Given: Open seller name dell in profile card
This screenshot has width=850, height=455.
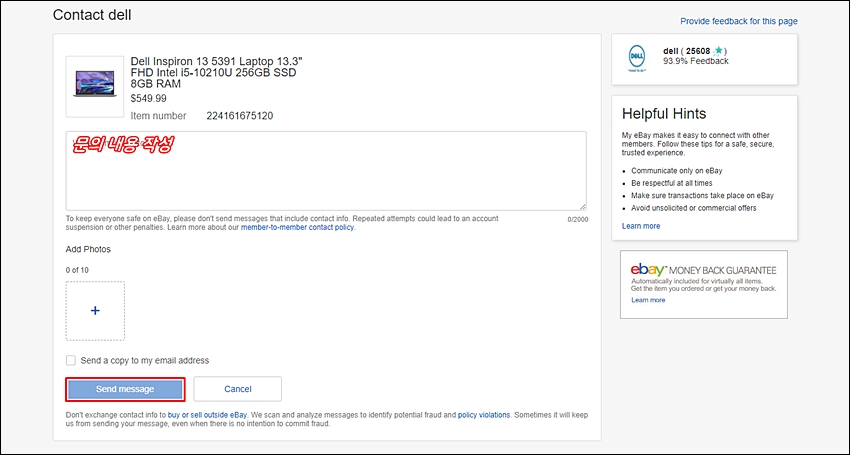Looking at the screenshot, I should 671,51.
